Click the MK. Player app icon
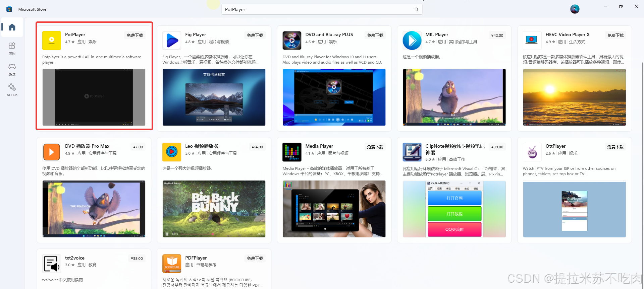Image resolution: width=644 pixels, height=289 pixels. 412,41
